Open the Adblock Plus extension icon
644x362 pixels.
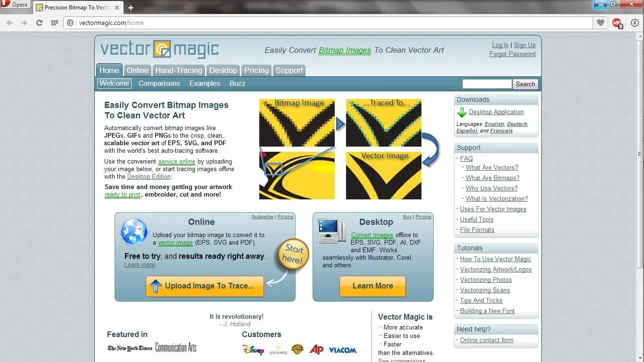click(x=617, y=23)
